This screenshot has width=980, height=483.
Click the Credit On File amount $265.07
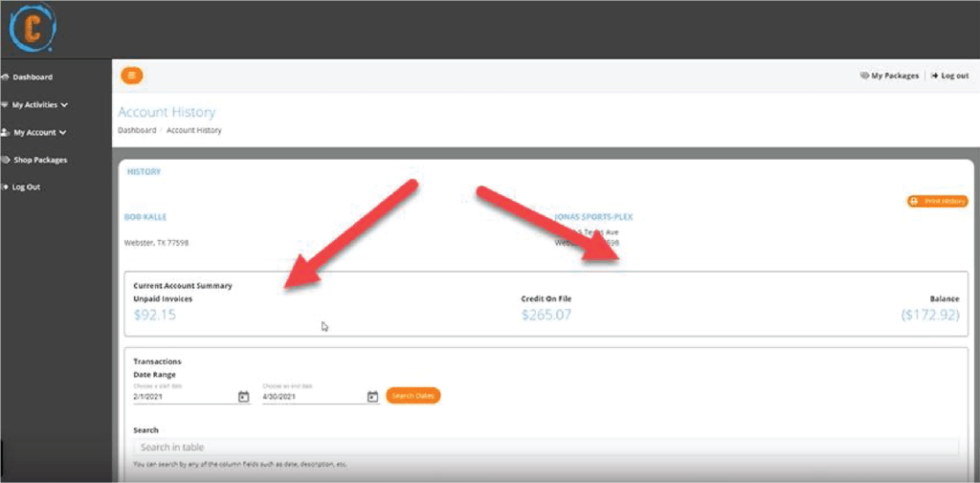[x=546, y=315]
